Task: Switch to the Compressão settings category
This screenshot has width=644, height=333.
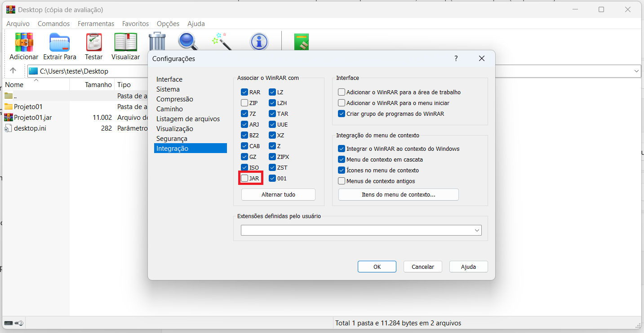Action: pos(175,99)
